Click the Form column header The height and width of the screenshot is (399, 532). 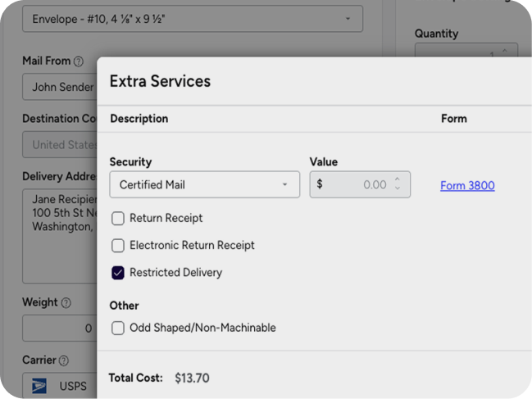(454, 119)
